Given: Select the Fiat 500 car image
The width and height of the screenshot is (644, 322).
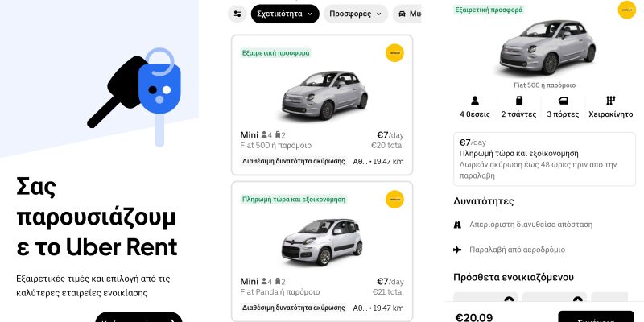Looking at the screenshot, I should (x=324, y=95).
